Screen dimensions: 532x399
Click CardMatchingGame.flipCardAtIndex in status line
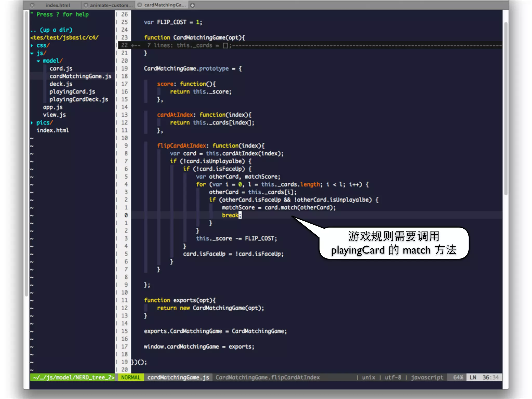click(x=268, y=377)
